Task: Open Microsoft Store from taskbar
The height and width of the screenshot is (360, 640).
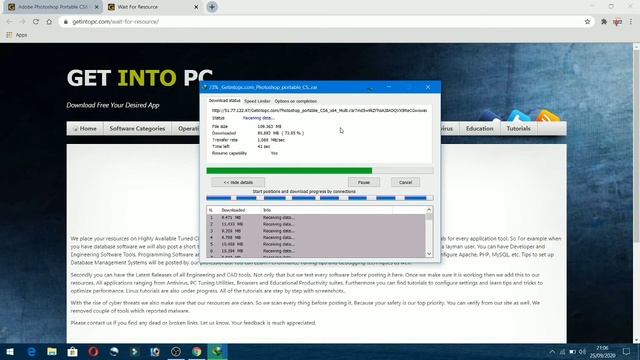Action: pyautogui.click(x=73, y=351)
